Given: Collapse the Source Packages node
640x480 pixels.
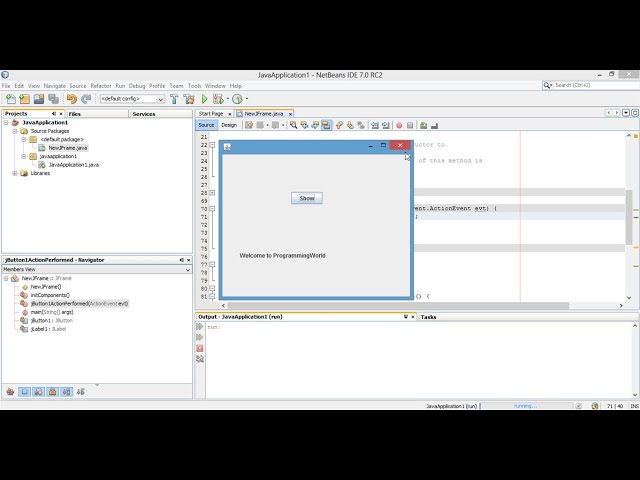Looking at the screenshot, I should [15, 131].
